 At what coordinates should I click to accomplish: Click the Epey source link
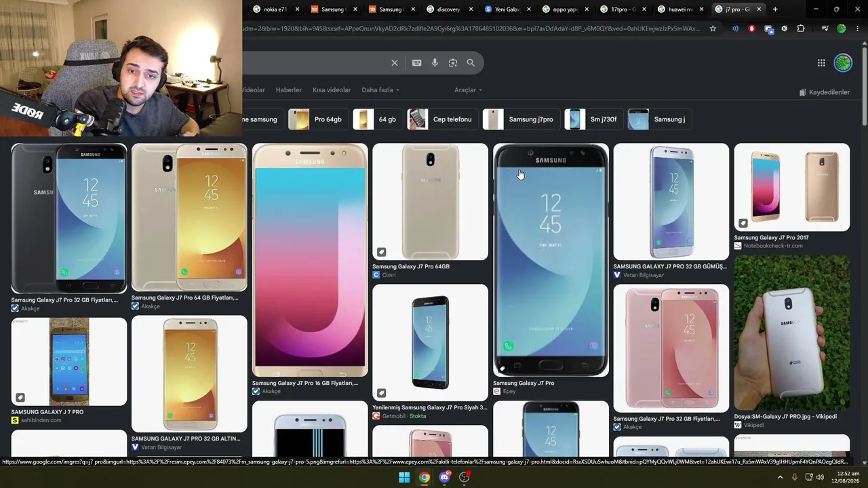pos(505,391)
